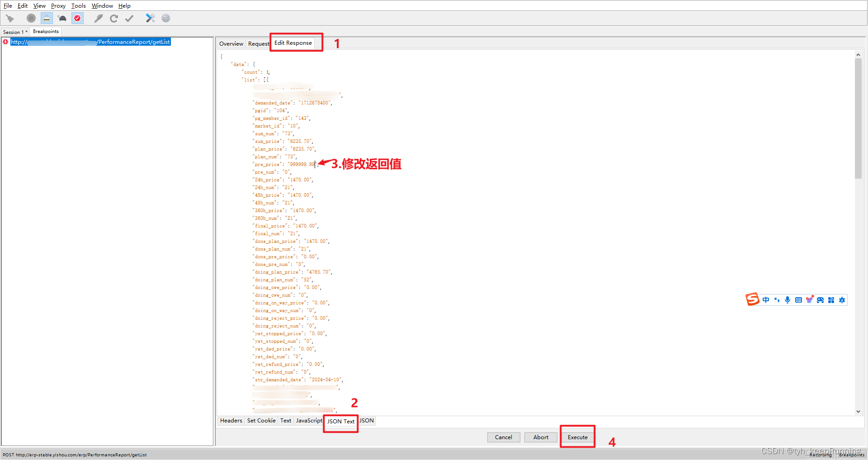868x460 pixels.
Task: Click the pen Compose icon
Action: click(x=98, y=18)
